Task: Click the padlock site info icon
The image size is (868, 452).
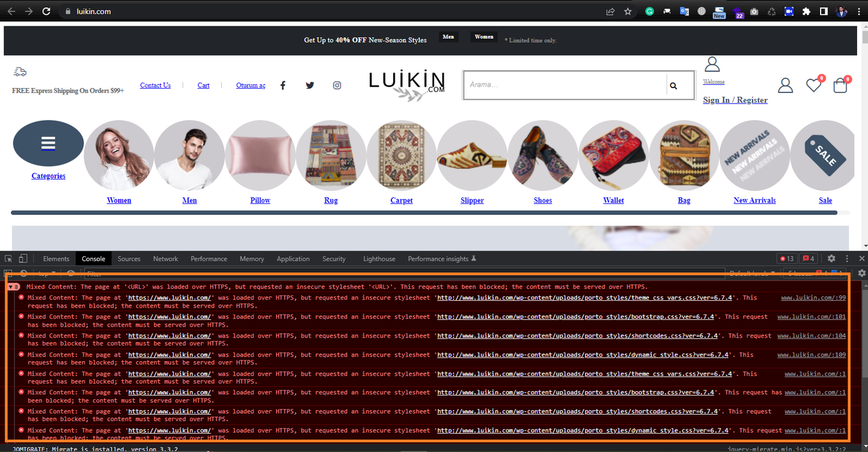Action: pyautogui.click(x=67, y=12)
